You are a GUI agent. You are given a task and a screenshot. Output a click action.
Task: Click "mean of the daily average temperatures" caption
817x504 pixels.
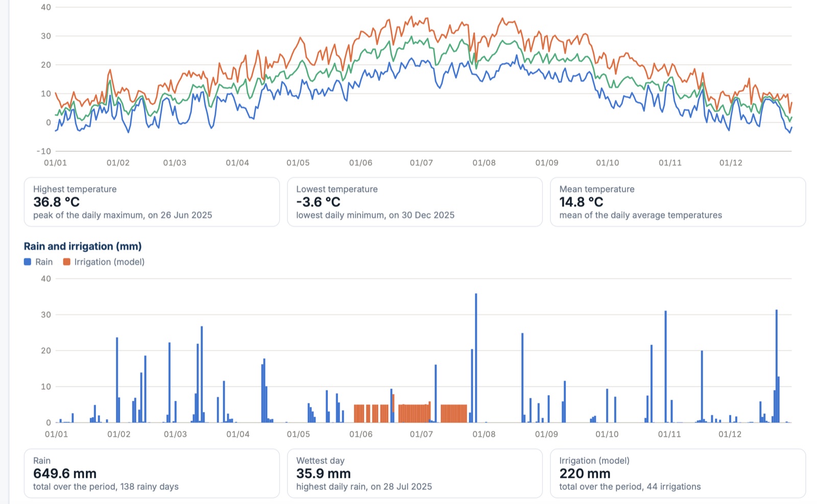pos(641,215)
